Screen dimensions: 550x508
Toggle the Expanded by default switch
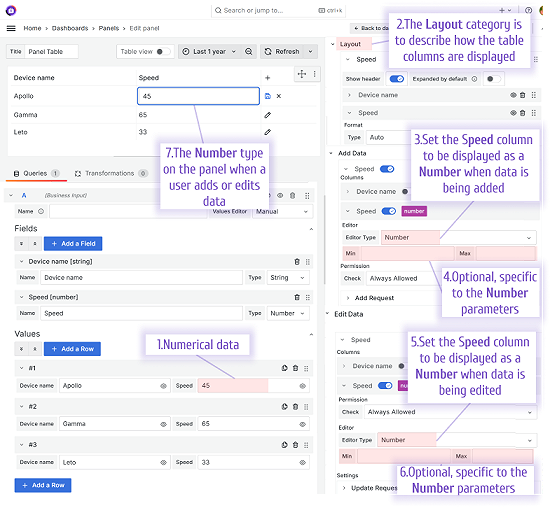click(493, 79)
